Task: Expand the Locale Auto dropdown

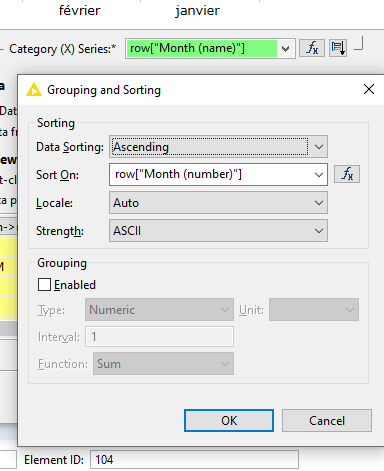Action: [218, 203]
